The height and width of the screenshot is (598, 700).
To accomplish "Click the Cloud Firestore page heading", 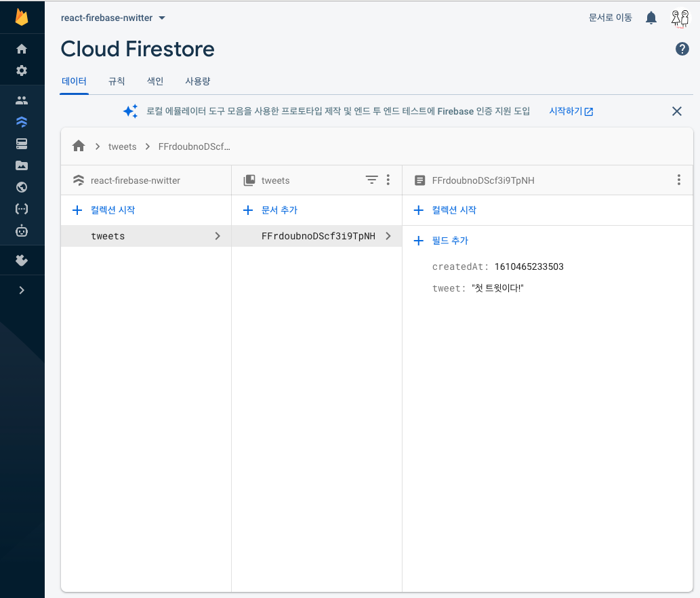I will pyautogui.click(x=138, y=49).
